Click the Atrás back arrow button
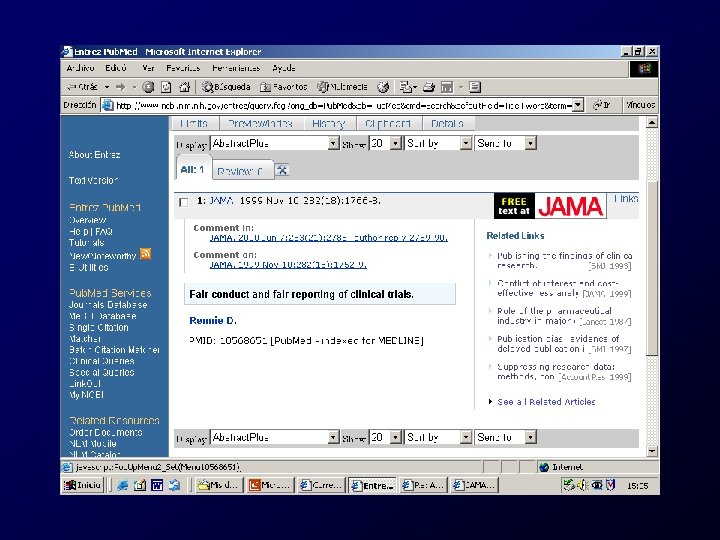 click(x=83, y=87)
